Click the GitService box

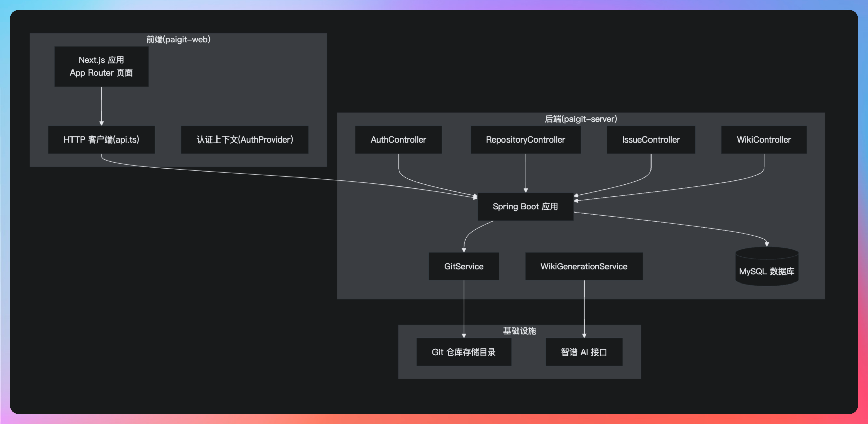464,266
